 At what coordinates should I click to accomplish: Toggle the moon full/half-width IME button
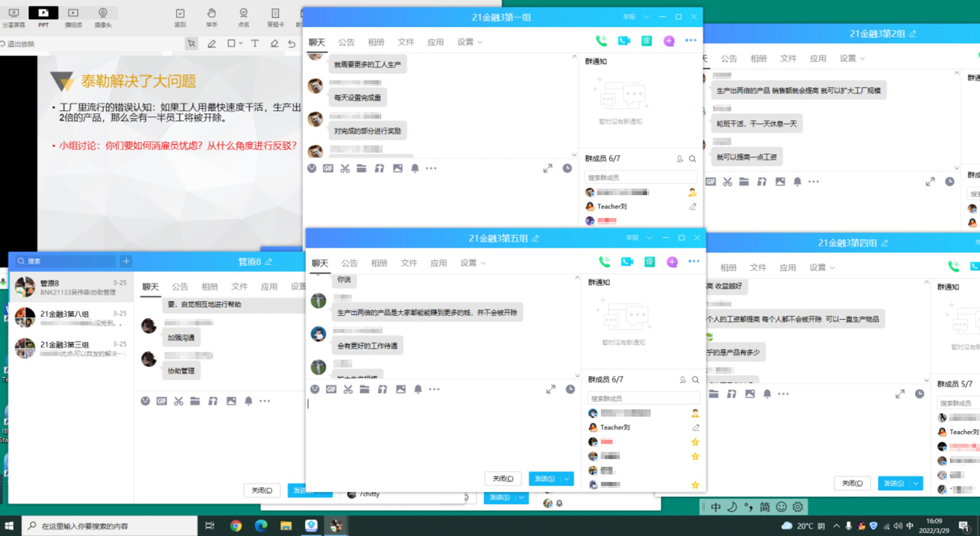point(732,507)
